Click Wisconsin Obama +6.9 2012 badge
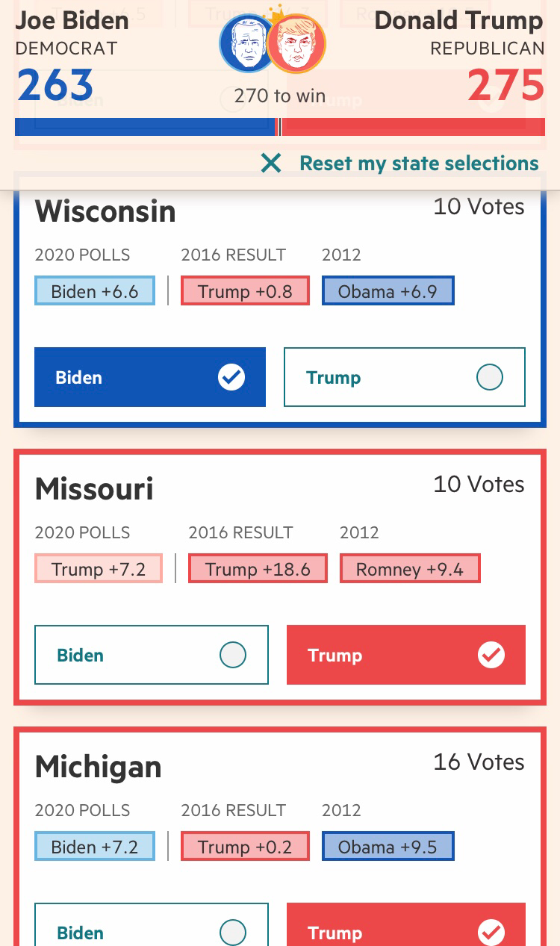 pyautogui.click(x=388, y=291)
